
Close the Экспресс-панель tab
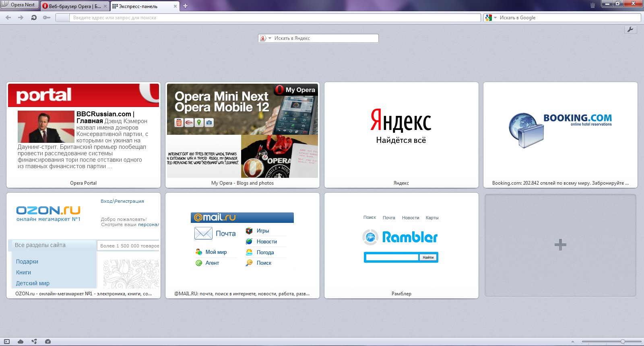175,6
